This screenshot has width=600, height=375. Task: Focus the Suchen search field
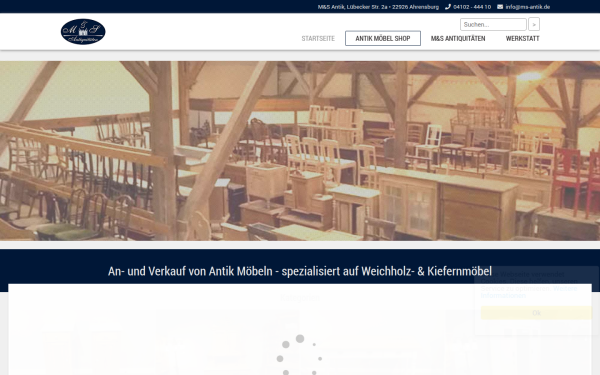point(493,24)
